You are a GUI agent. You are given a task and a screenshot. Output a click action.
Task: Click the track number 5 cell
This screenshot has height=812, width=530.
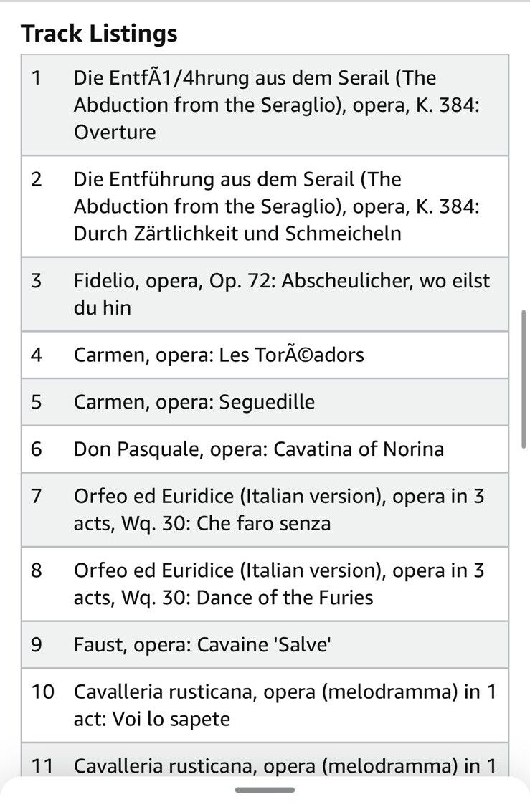pyautogui.click(x=37, y=402)
